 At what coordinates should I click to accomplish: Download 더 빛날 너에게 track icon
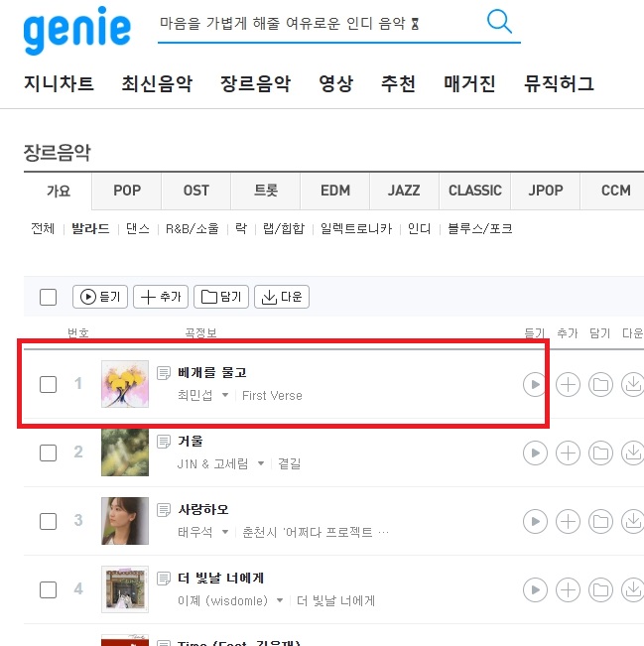633,589
